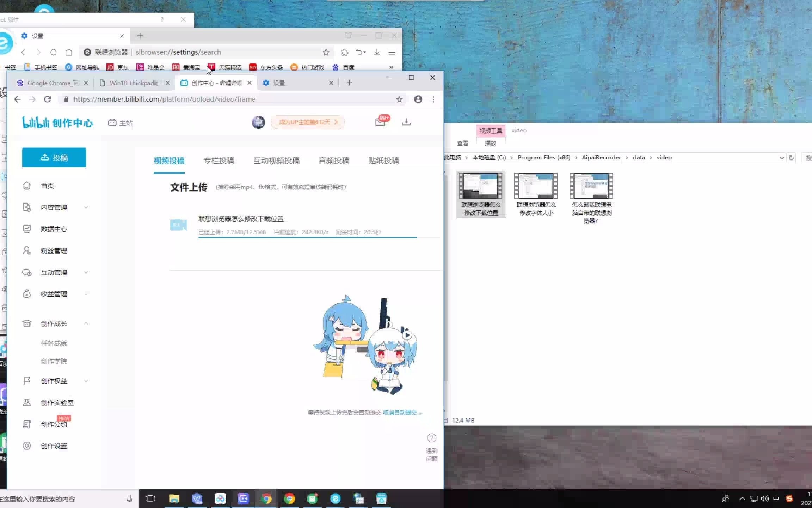
Task: Click the Bilibili upload 投稿 button
Action: click(x=54, y=157)
